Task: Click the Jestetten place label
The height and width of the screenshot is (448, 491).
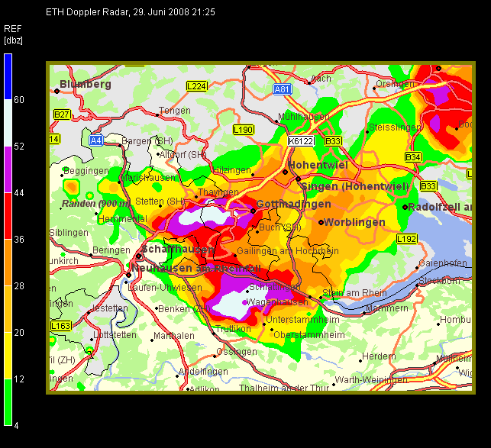Action: pos(110,308)
